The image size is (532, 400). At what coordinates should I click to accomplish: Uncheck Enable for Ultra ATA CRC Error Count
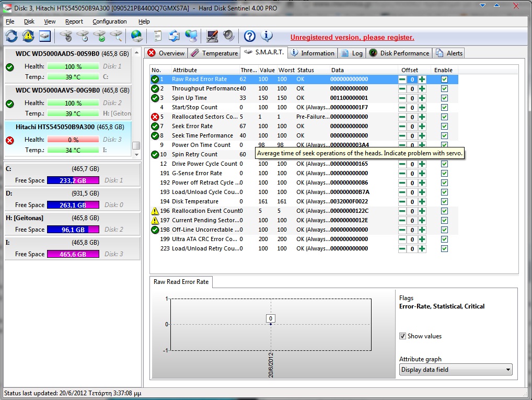point(444,239)
